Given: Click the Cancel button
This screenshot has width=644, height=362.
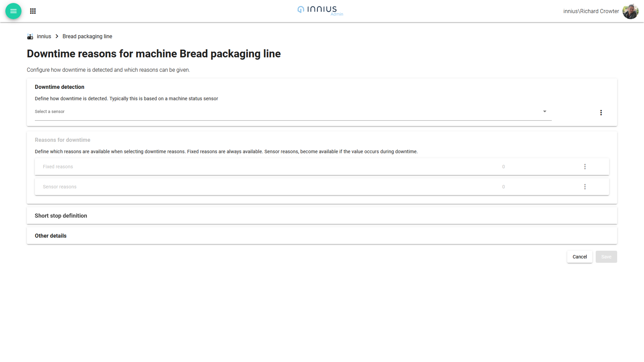Looking at the screenshot, I should pos(579,257).
